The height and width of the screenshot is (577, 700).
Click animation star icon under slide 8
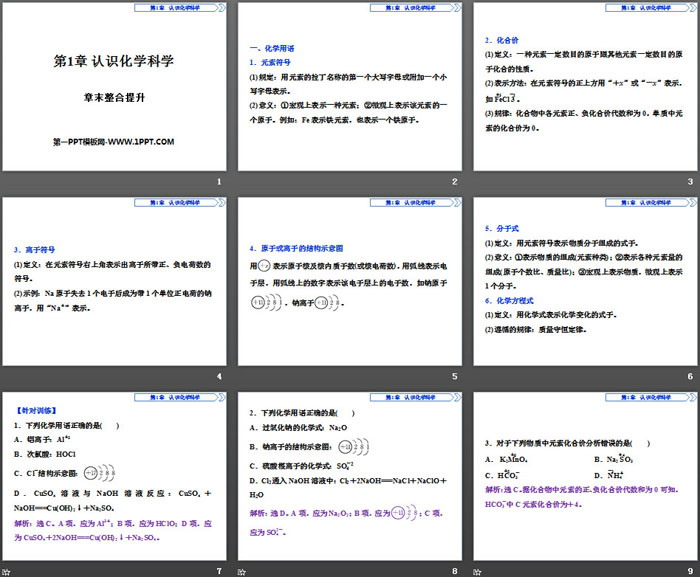[x=242, y=572]
